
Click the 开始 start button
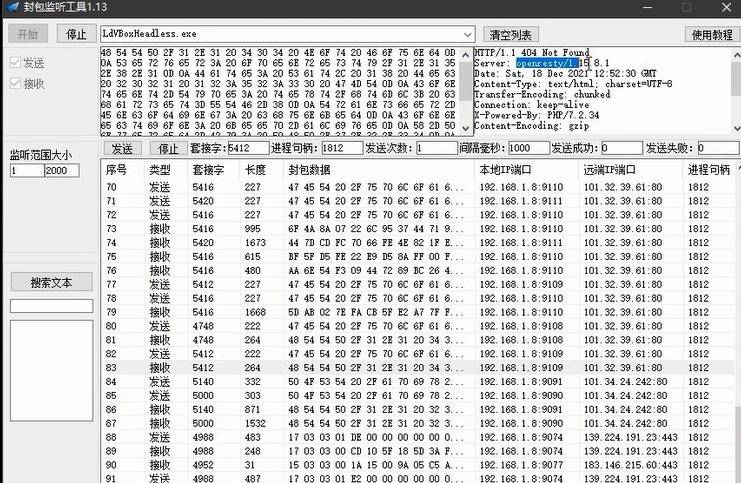tap(28, 34)
